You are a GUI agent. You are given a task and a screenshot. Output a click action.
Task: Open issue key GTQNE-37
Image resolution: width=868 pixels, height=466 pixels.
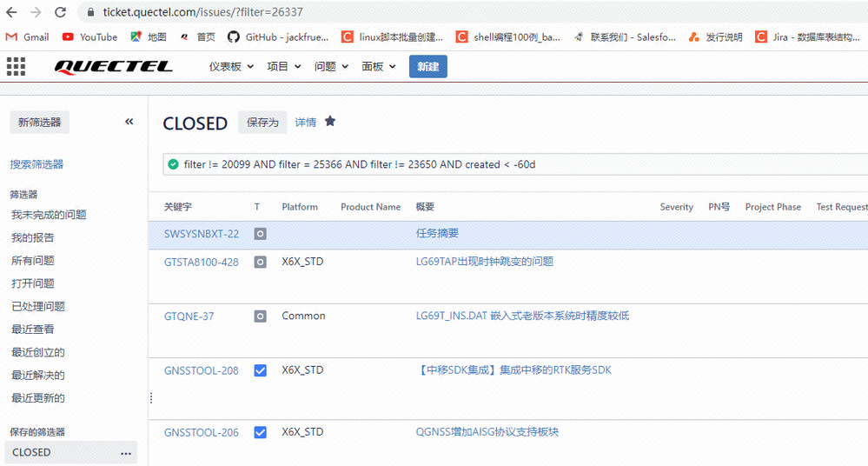tap(189, 316)
